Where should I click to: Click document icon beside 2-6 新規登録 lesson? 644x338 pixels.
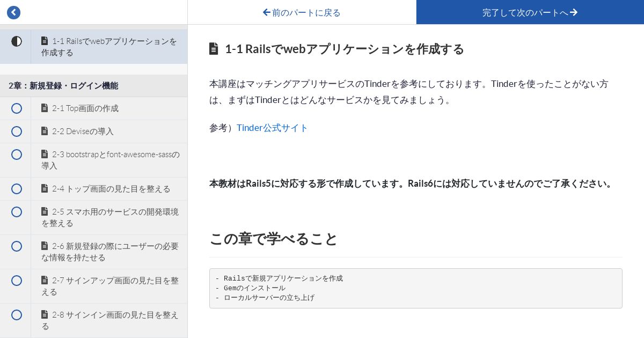pyautogui.click(x=45, y=246)
